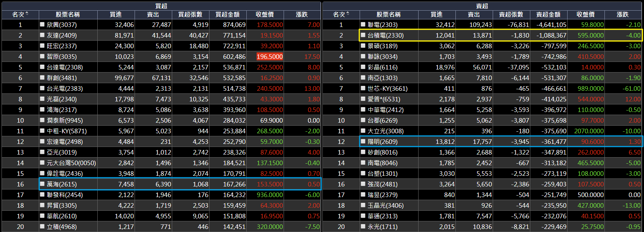Click 世芯-KY change value -61.00
Image resolution: width=644 pixels, height=232 pixels.
631,88
